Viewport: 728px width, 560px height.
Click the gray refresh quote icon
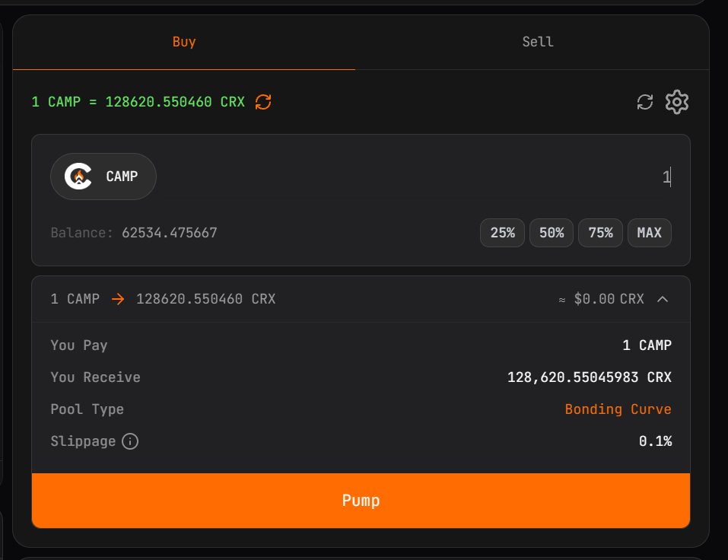click(645, 102)
